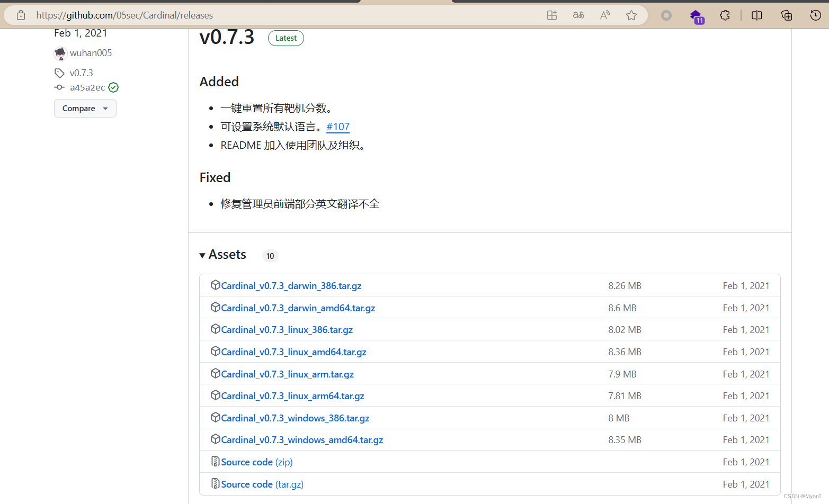This screenshot has width=829, height=504.
Task: Click the tag icon beside v0.7.3
Action: [59, 73]
